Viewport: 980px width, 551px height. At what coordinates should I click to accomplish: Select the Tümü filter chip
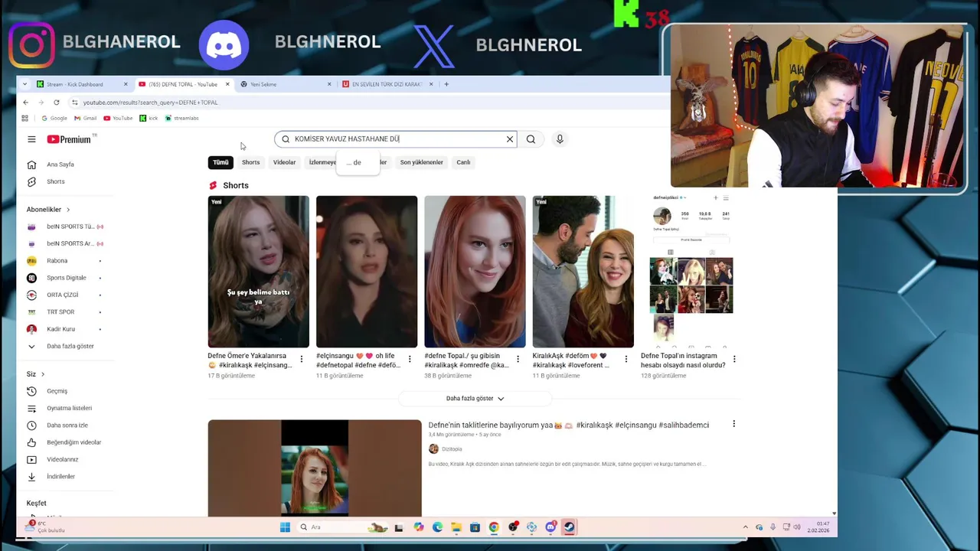[220, 162]
